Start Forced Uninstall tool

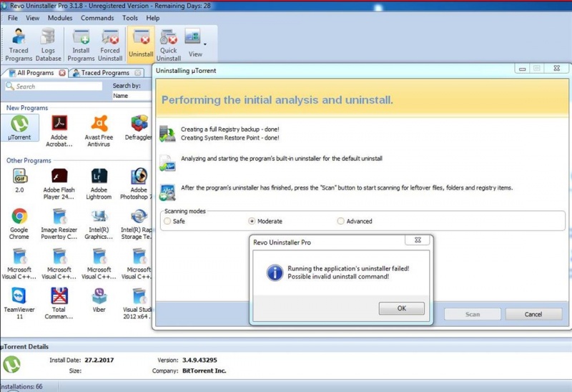(x=110, y=45)
